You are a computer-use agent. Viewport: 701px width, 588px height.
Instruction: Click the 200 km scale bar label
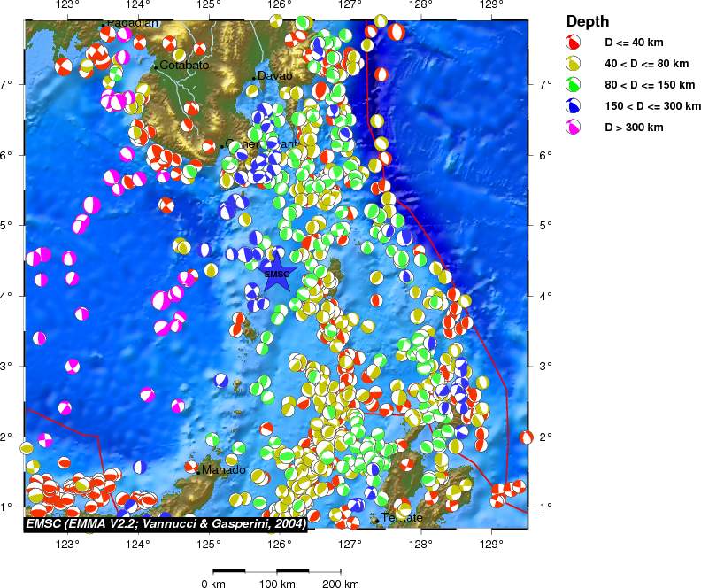(x=341, y=584)
